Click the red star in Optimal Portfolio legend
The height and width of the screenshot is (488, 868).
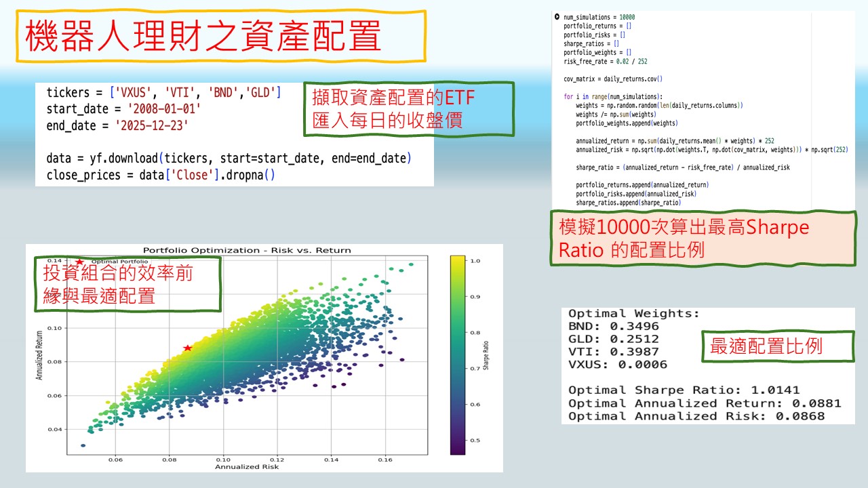79,262
